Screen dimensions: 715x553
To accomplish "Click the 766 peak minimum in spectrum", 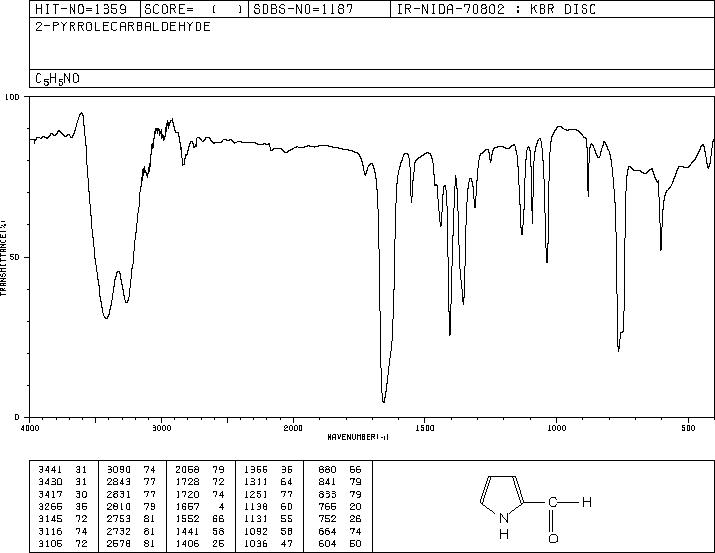I will coord(618,350).
